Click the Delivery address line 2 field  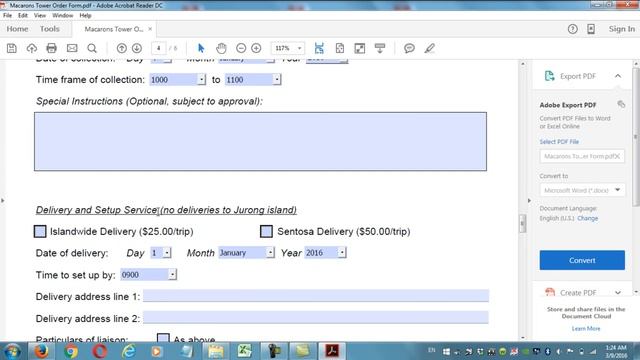coord(316,318)
